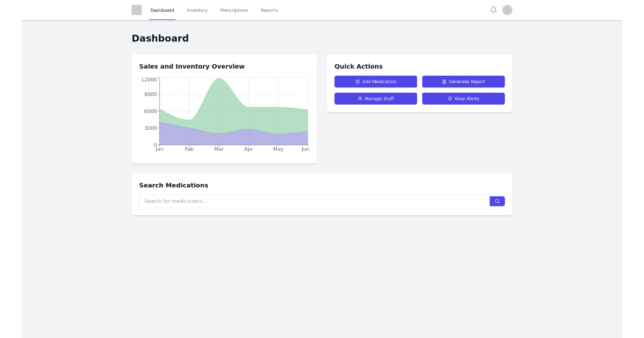The width and height of the screenshot is (644, 338).
Task: Click the people icon on Manage Staff
Action: [360, 99]
